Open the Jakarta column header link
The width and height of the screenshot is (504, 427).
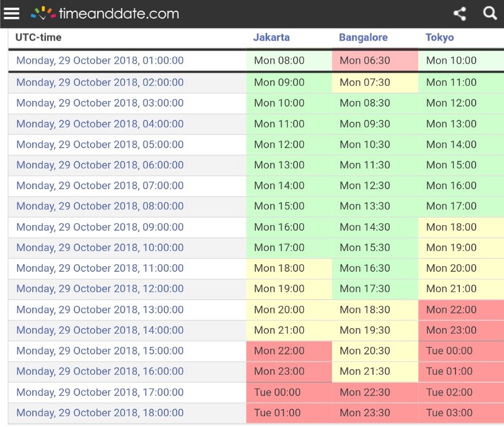(272, 37)
